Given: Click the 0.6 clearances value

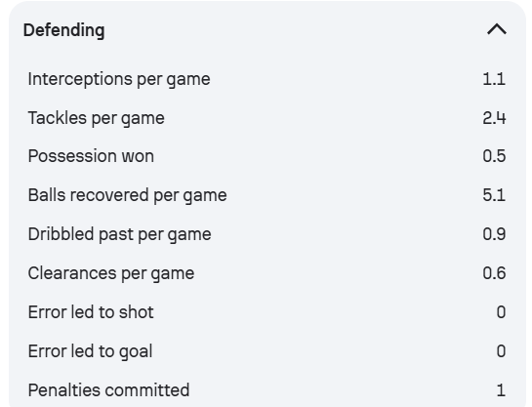Looking at the screenshot, I should [x=494, y=273].
